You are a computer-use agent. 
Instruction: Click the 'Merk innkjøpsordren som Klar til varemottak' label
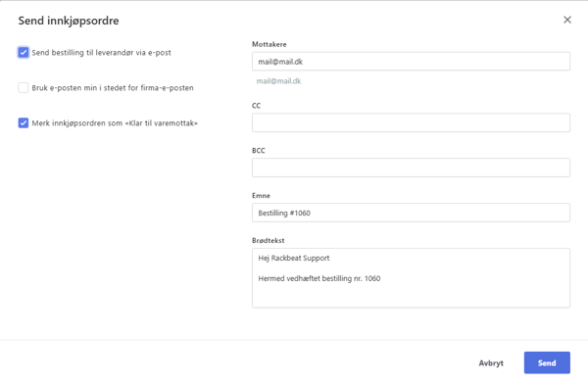(x=115, y=123)
